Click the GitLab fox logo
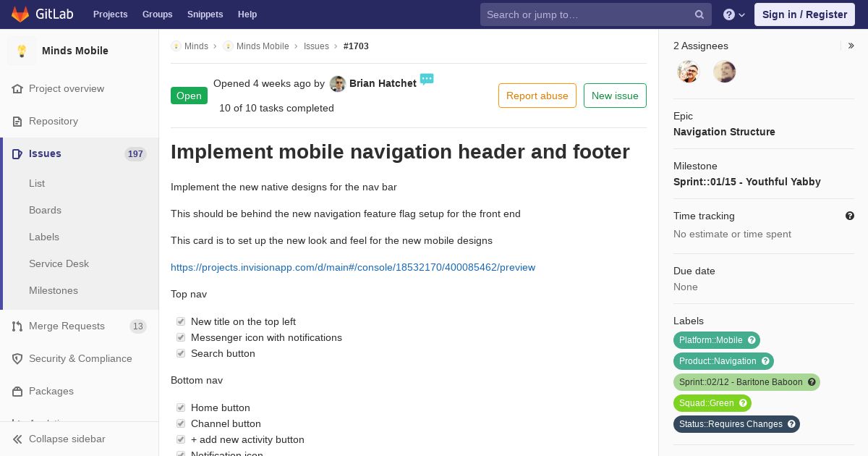Screen dimensions: 868x456 click(x=20, y=14)
